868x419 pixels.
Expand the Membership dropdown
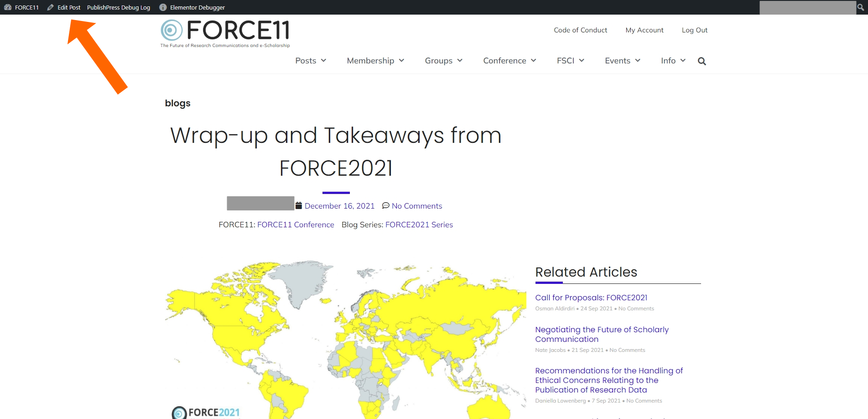click(375, 61)
